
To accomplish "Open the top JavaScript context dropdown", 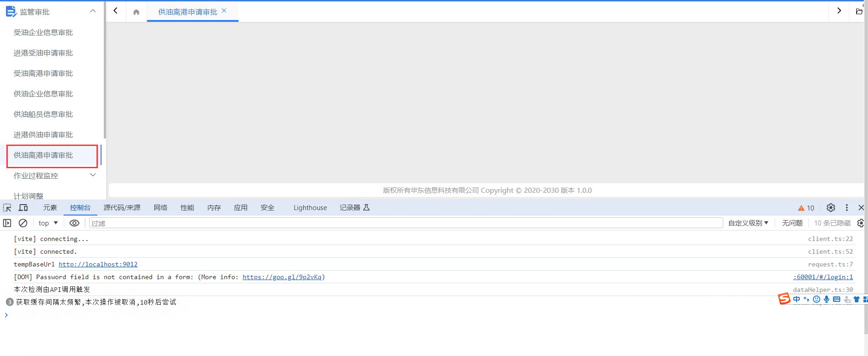I will (48, 223).
